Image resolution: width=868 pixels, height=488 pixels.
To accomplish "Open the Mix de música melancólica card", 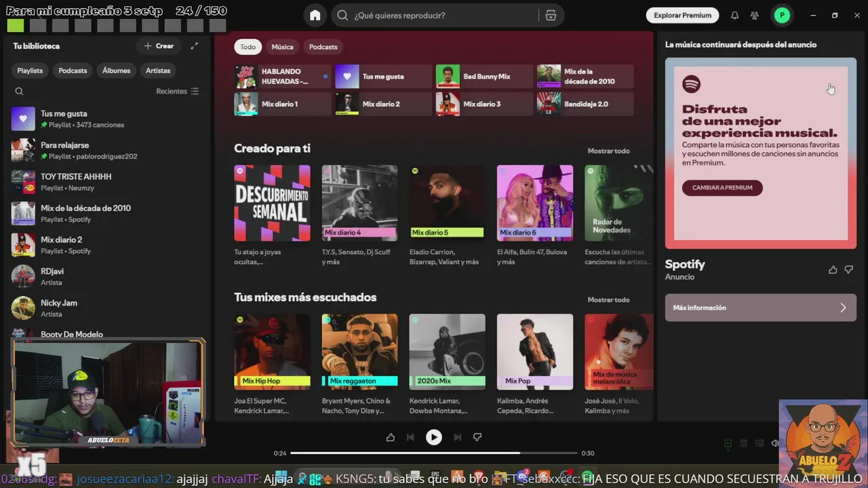I will tap(618, 365).
